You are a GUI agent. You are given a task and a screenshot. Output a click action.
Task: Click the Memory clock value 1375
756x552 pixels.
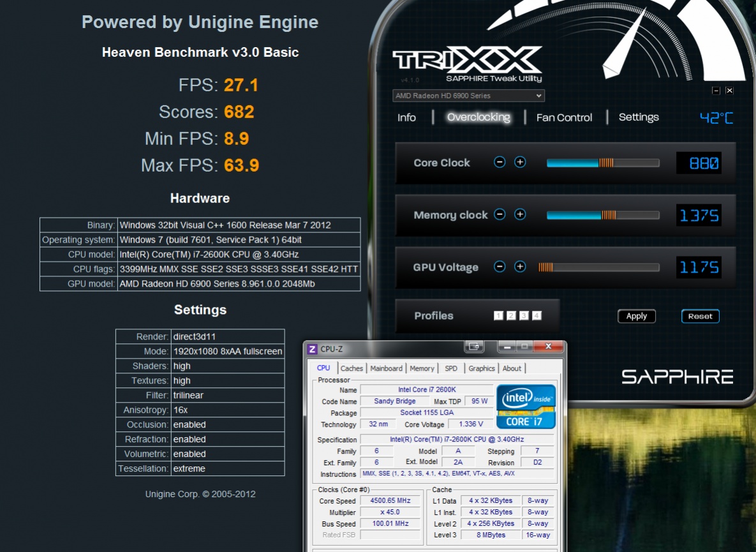(699, 215)
